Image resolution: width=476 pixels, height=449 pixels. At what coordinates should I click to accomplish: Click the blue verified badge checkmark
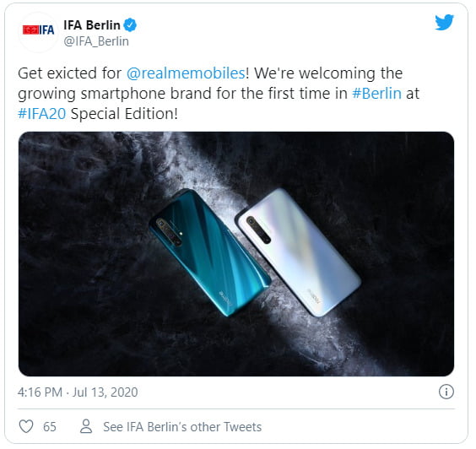click(x=130, y=25)
